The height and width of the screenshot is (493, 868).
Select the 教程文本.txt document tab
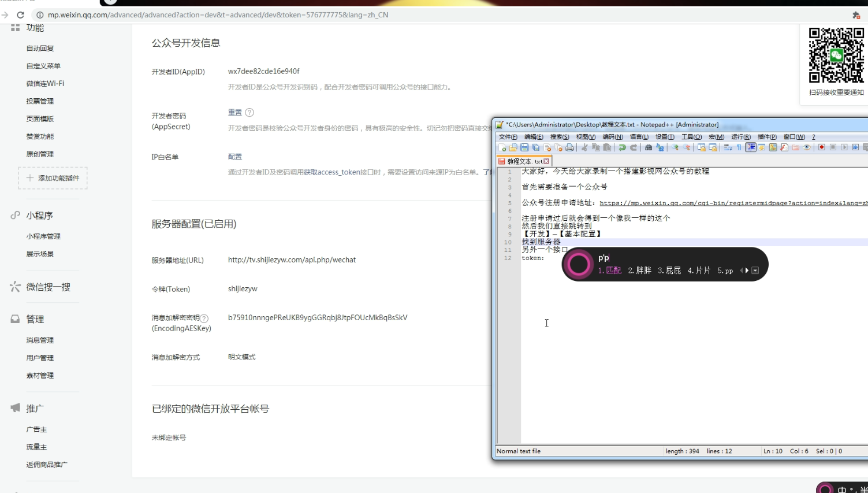click(524, 161)
